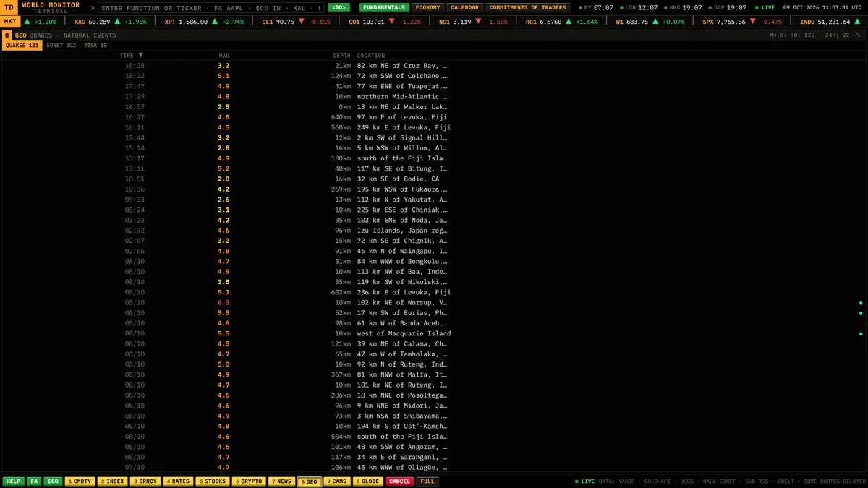The image size is (868, 488).
Task: Click the HELP button in bottom bar
Action: pos(13,481)
